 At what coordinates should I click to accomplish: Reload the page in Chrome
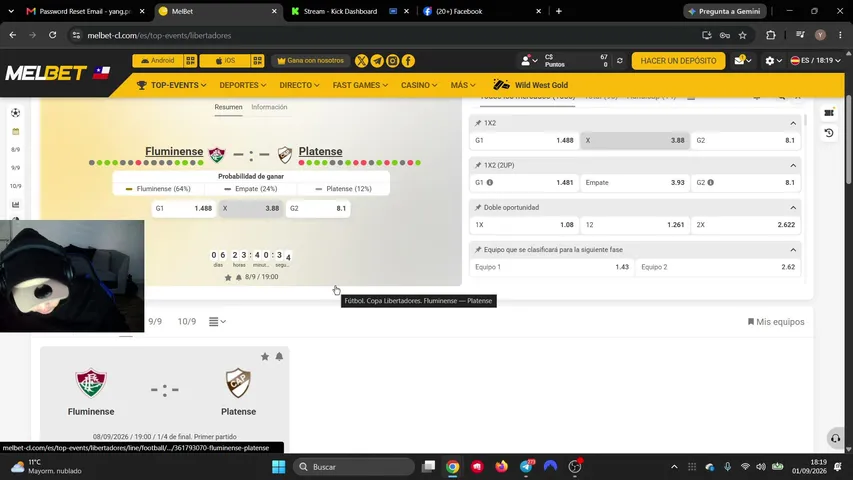point(52,35)
